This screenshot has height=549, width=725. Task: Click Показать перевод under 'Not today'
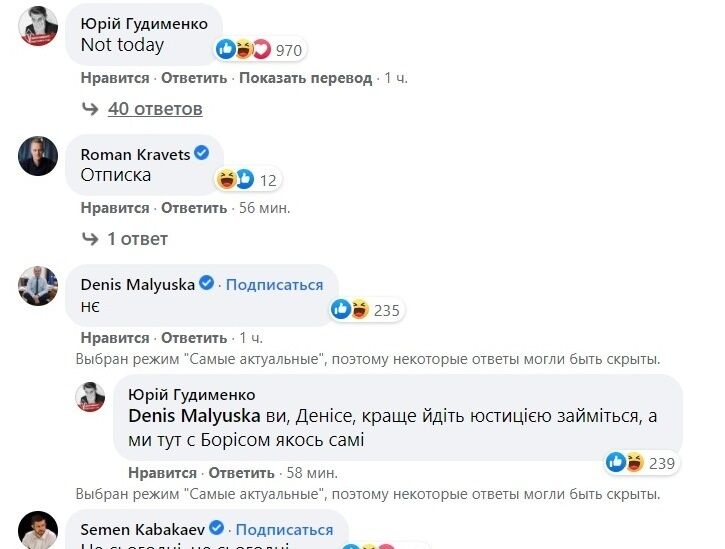point(305,78)
